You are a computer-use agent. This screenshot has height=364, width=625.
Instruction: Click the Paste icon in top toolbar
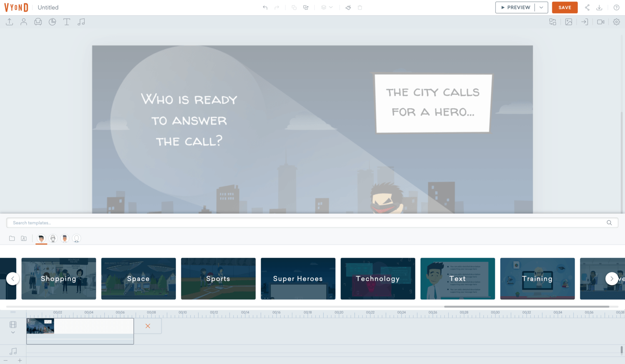(x=306, y=7)
